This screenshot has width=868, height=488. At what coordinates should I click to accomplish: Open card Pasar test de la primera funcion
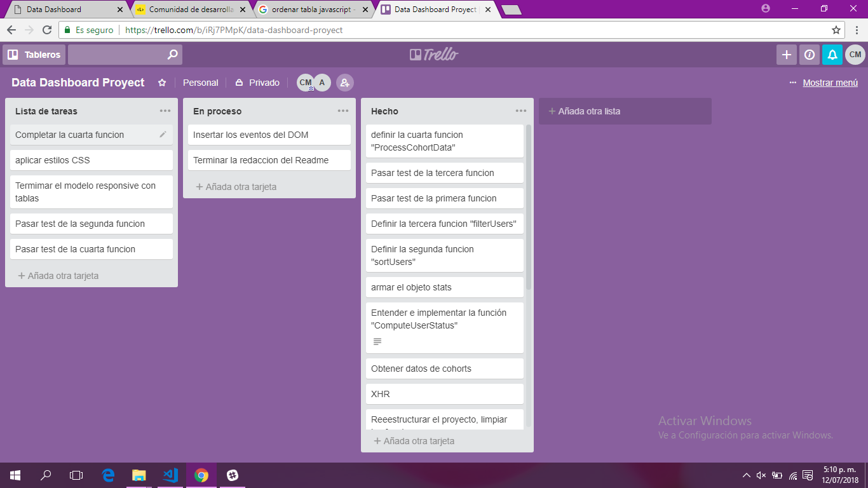click(x=445, y=198)
